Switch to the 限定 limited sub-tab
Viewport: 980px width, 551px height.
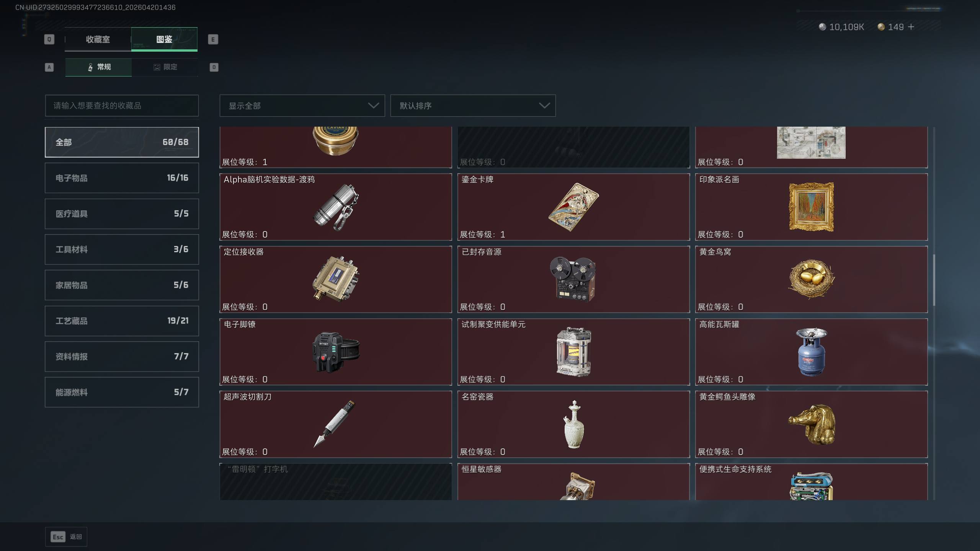click(165, 67)
